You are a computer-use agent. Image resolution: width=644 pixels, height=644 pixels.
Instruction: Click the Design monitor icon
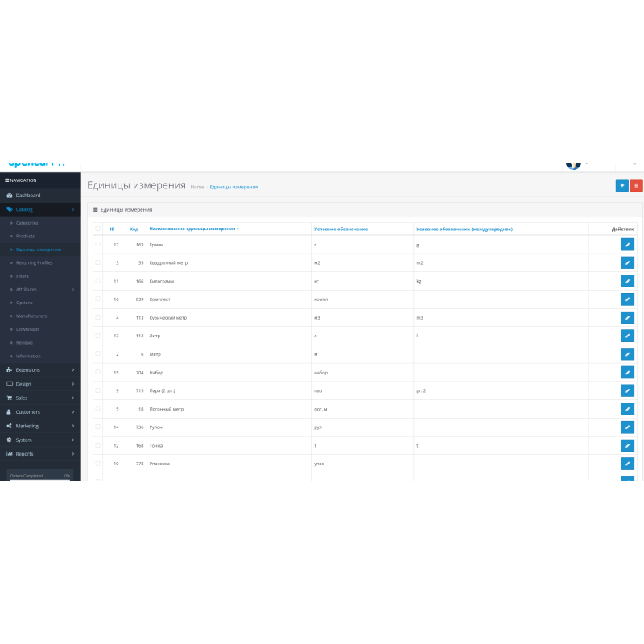pos(9,384)
